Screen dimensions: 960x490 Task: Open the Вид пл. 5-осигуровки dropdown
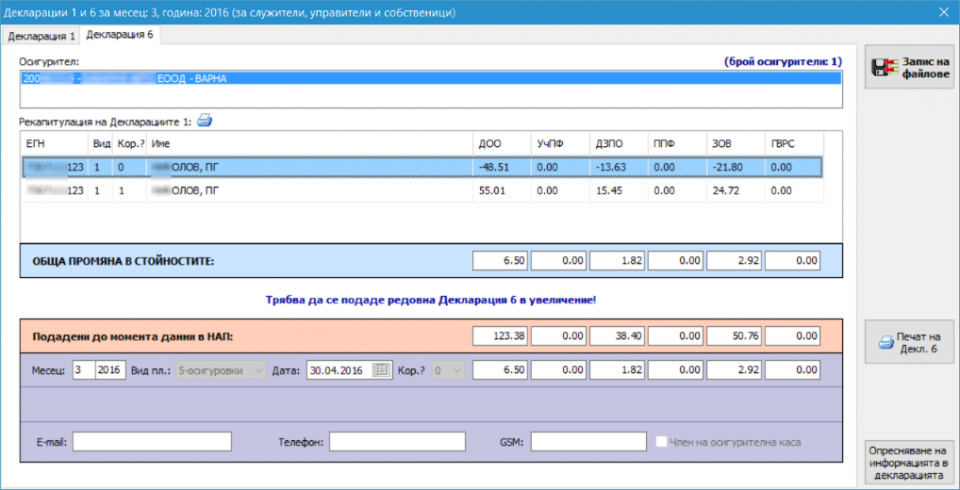[x=221, y=370]
